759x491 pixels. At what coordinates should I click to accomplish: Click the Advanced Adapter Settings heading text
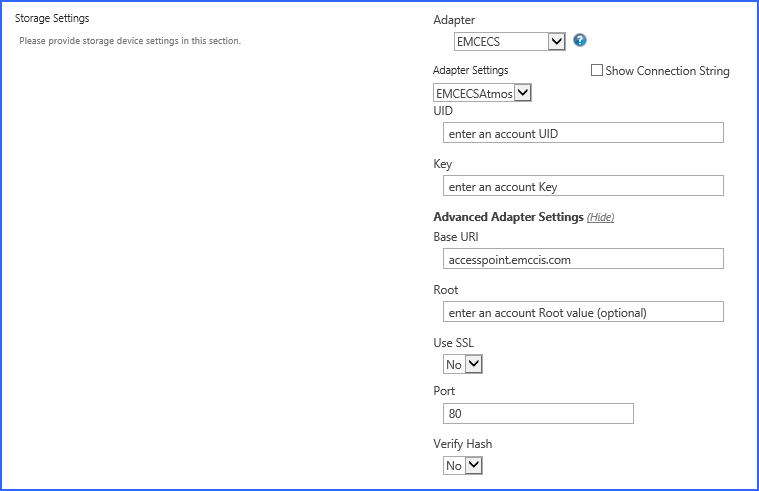click(508, 217)
